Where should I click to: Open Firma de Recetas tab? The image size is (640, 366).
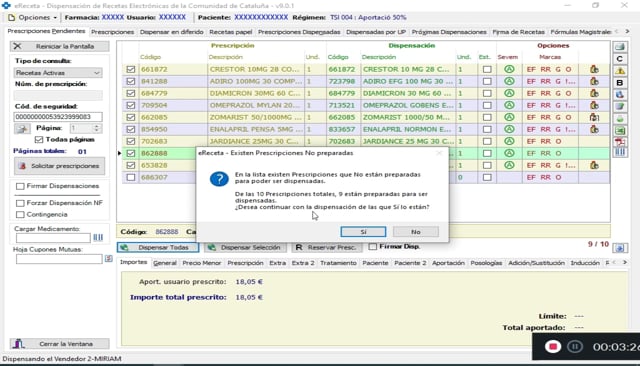point(518,32)
